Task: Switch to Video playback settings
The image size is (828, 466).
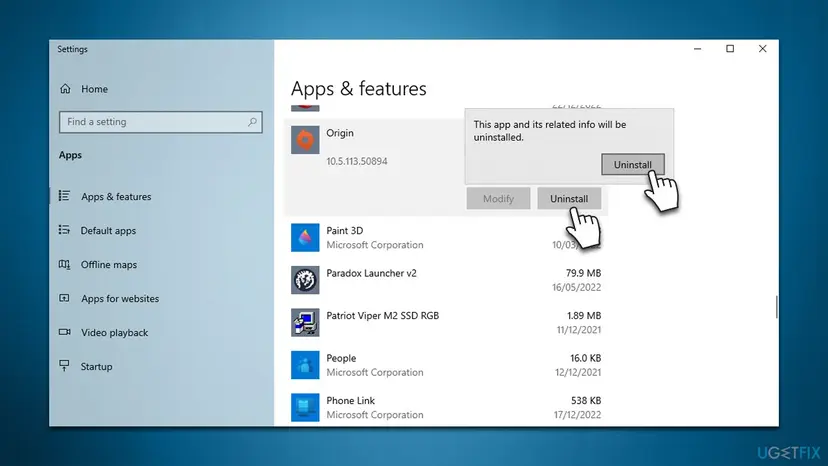Action: pos(115,333)
